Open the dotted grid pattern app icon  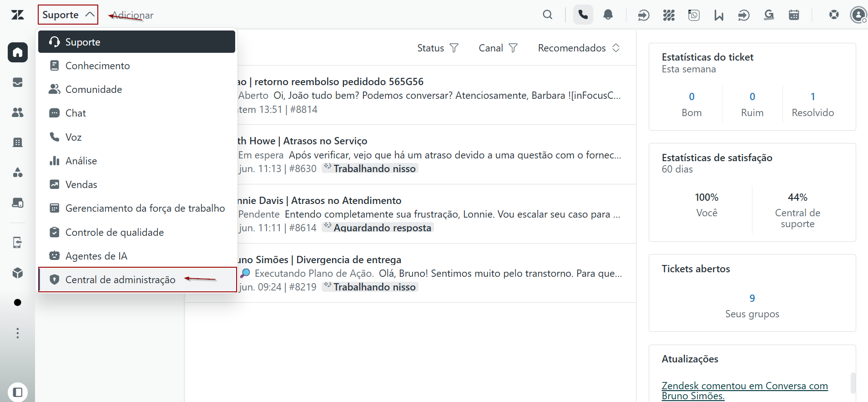click(669, 15)
